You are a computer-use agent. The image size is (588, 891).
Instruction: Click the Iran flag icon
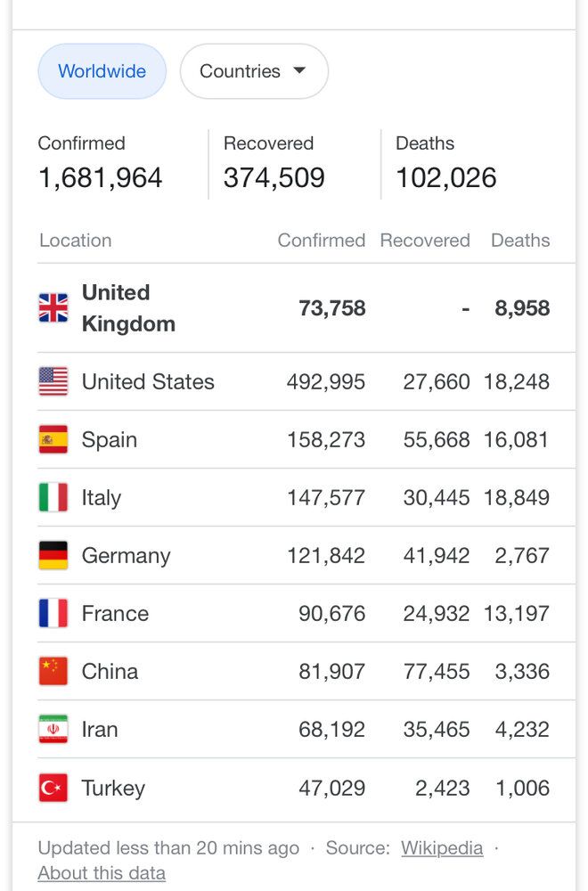(x=53, y=729)
